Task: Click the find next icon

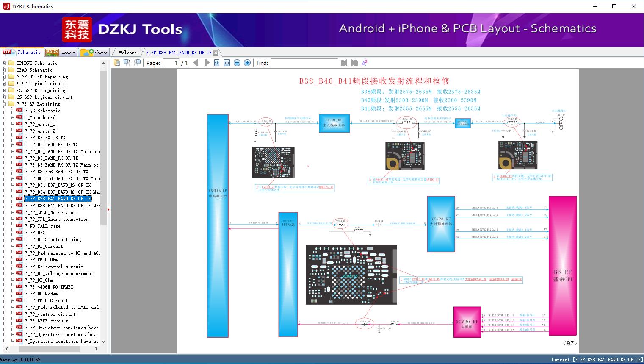Action: coord(354,63)
